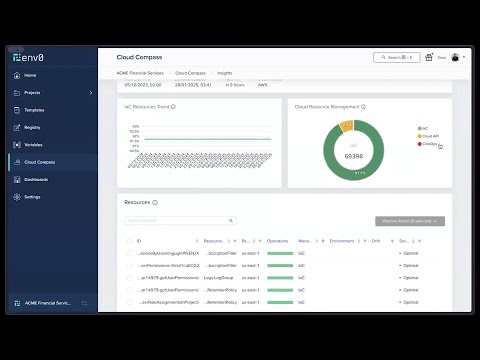Open the Perform Action dropdown button
Screen dimensions: 480x360
(x=410, y=221)
